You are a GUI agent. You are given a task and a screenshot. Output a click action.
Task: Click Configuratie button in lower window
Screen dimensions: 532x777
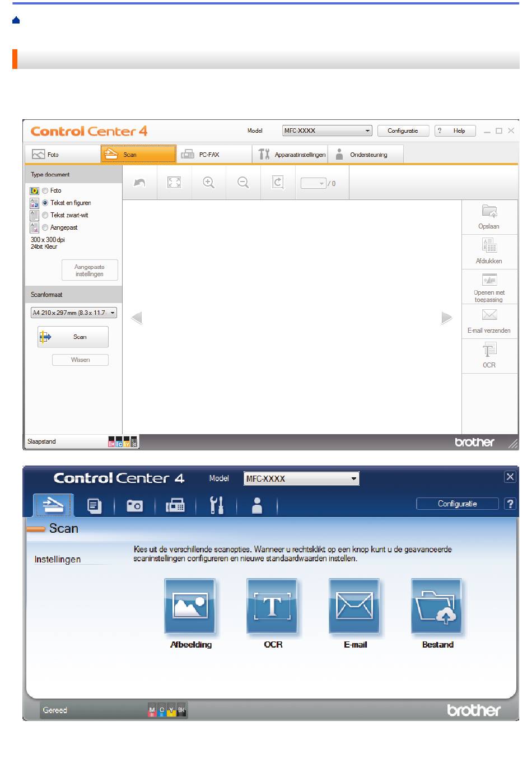pos(458,504)
